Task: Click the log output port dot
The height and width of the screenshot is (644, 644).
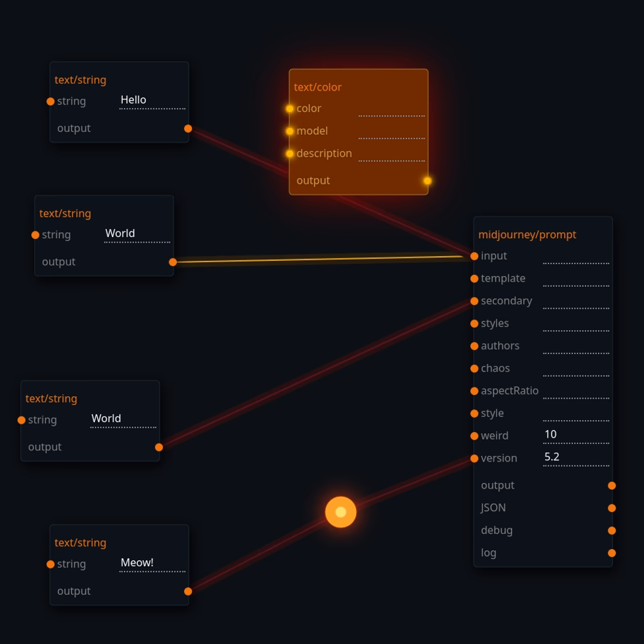Action: click(612, 553)
